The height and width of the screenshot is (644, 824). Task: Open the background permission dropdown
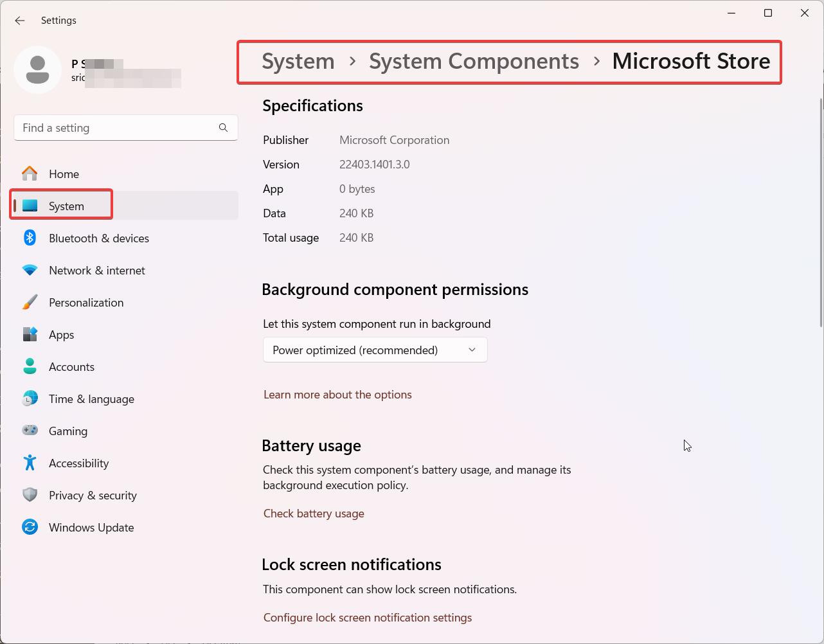(x=375, y=350)
